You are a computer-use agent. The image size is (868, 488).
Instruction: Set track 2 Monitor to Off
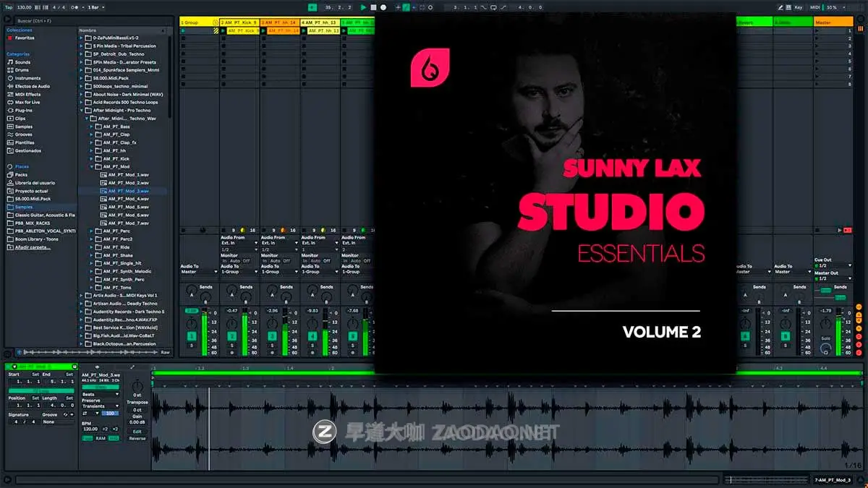tap(246, 261)
